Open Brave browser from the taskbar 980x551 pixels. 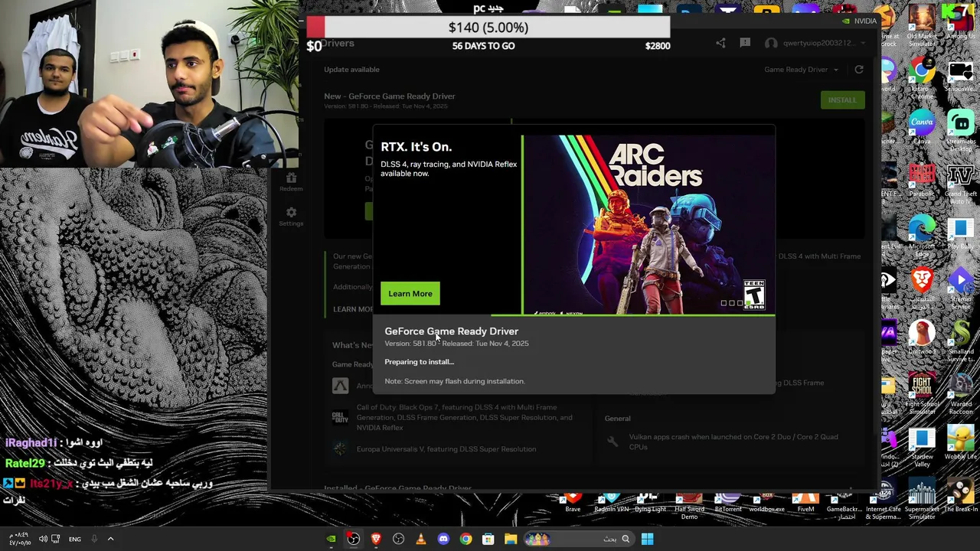[376, 539]
